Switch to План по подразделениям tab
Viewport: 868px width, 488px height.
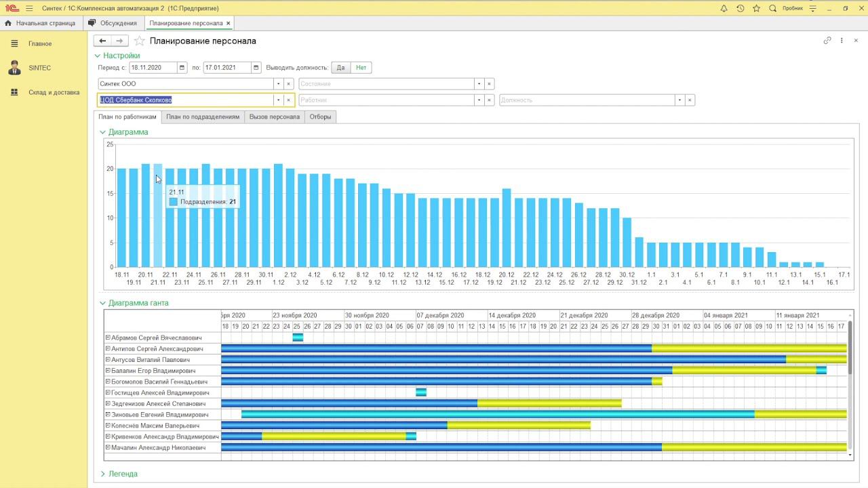click(203, 117)
